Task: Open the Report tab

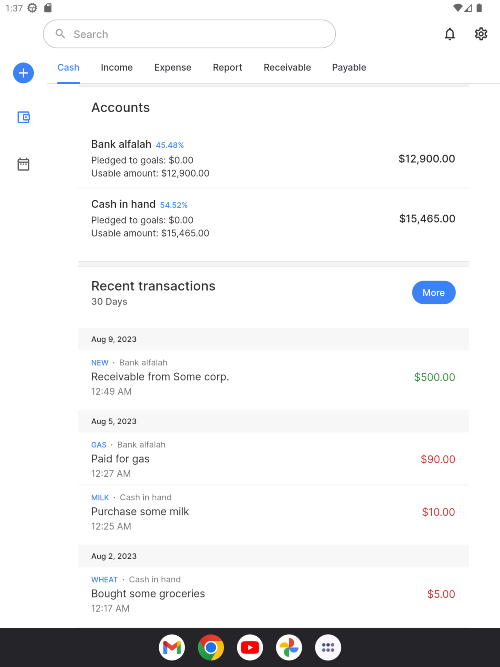Action: pos(228,68)
